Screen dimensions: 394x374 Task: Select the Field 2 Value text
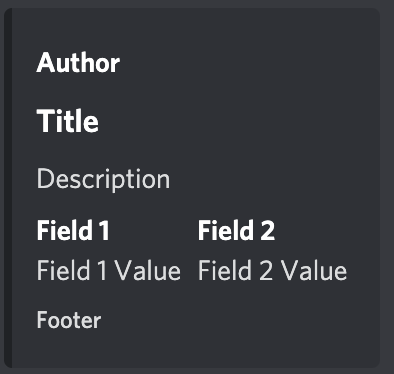[272, 270]
